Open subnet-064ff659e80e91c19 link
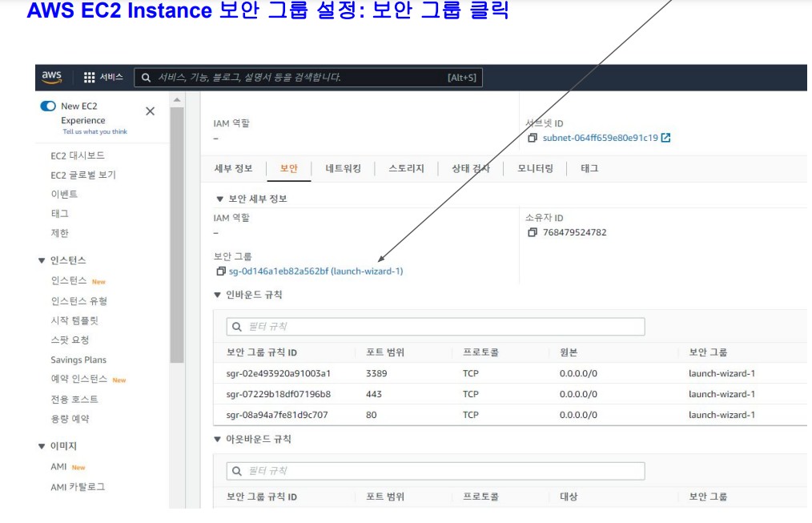This screenshot has width=812, height=523. pyautogui.click(x=601, y=138)
